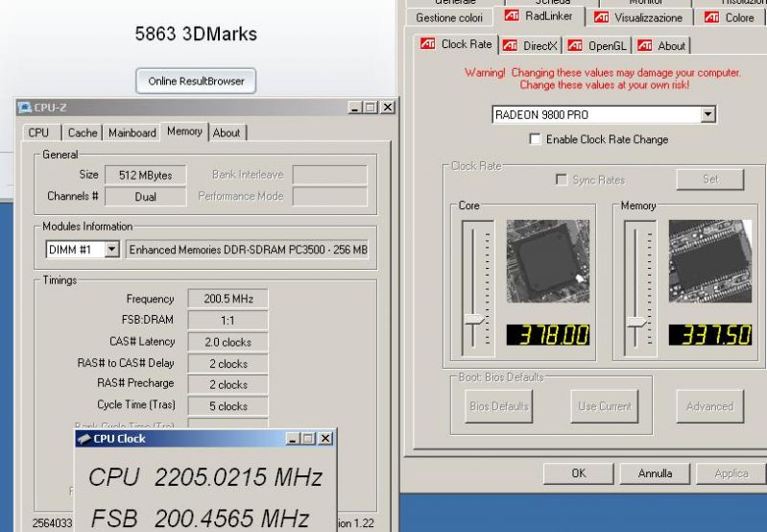The width and height of the screenshot is (767, 532).
Task: Click the CAS# Latency value 2.0 clocks
Action: pos(228,342)
